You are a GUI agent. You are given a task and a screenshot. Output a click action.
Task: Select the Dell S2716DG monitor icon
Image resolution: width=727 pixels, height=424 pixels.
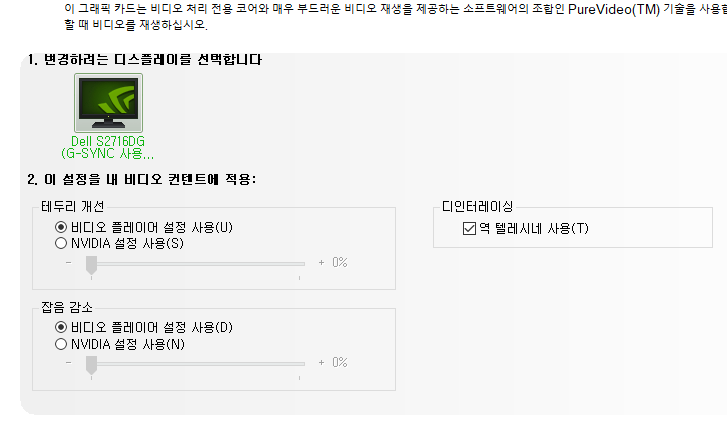click(108, 104)
